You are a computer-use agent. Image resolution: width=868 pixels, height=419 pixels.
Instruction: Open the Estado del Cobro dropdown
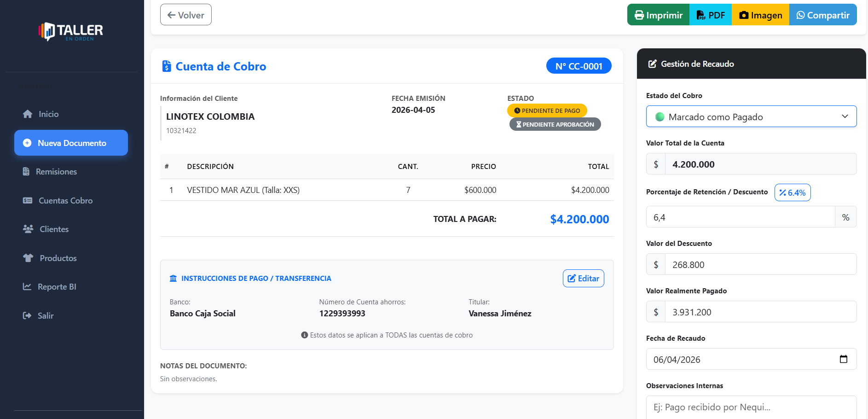(751, 116)
